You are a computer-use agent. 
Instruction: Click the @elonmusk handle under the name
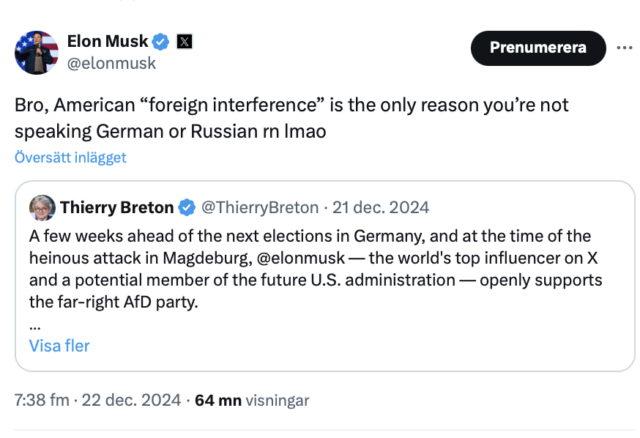[x=111, y=63]
